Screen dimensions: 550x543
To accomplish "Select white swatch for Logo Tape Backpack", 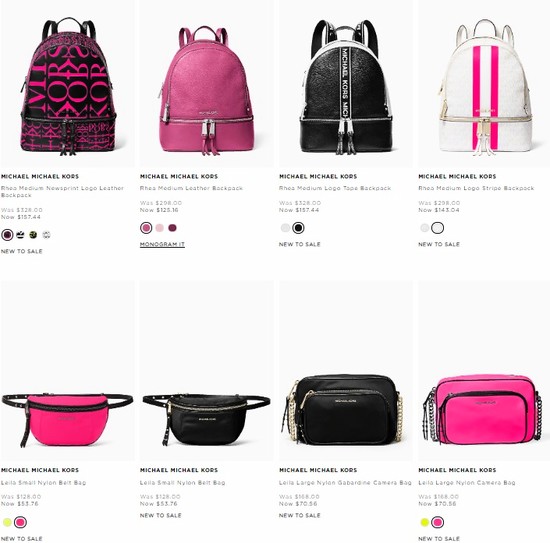I will coord(286,228).
